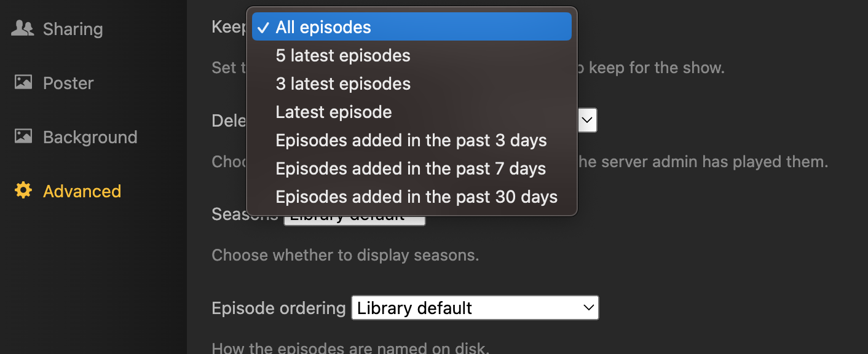Select 'Latest episode' from the list

pyautogui.click(x=334, y=112)
